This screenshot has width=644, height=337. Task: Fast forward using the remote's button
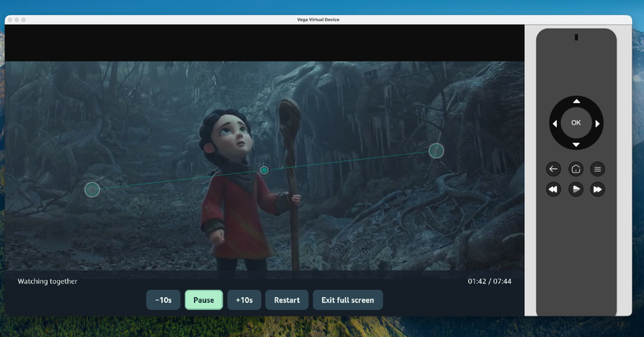tap(598, 189)
